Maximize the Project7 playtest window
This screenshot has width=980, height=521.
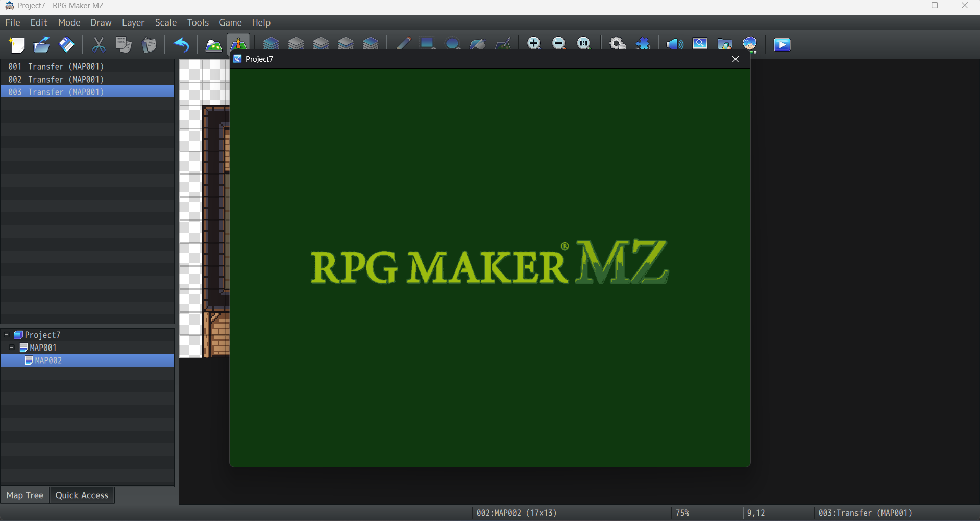706,59
